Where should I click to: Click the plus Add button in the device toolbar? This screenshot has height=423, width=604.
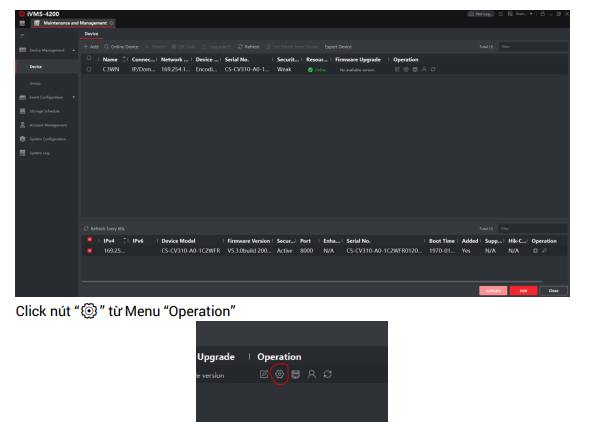(91, 47)
